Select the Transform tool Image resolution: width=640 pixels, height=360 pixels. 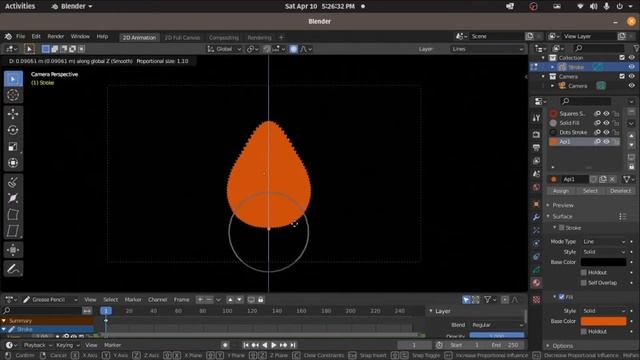point(13,163)
